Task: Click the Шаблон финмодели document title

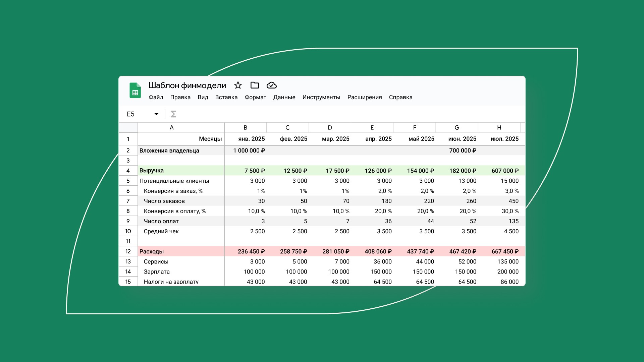Action: pyautogui.click(x=187, y=85)
